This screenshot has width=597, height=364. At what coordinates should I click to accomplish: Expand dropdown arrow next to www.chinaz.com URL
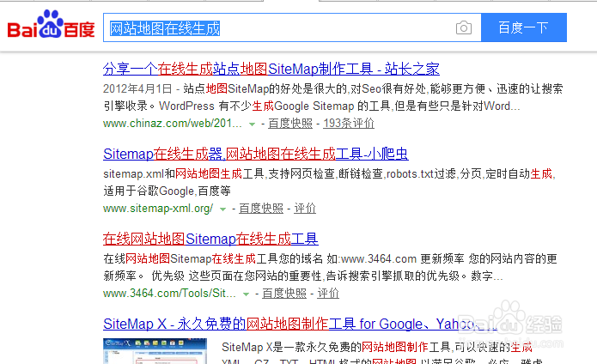tap(252, 124)
